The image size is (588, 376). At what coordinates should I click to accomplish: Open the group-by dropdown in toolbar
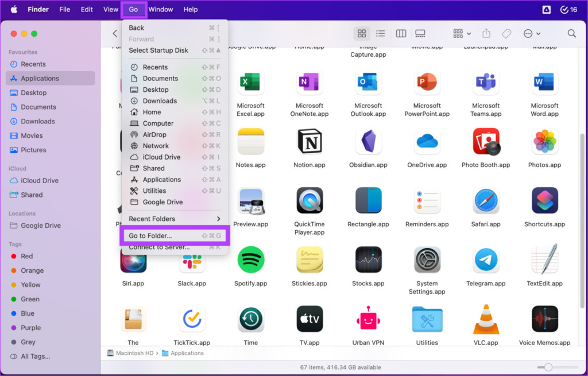pos(462,34)
